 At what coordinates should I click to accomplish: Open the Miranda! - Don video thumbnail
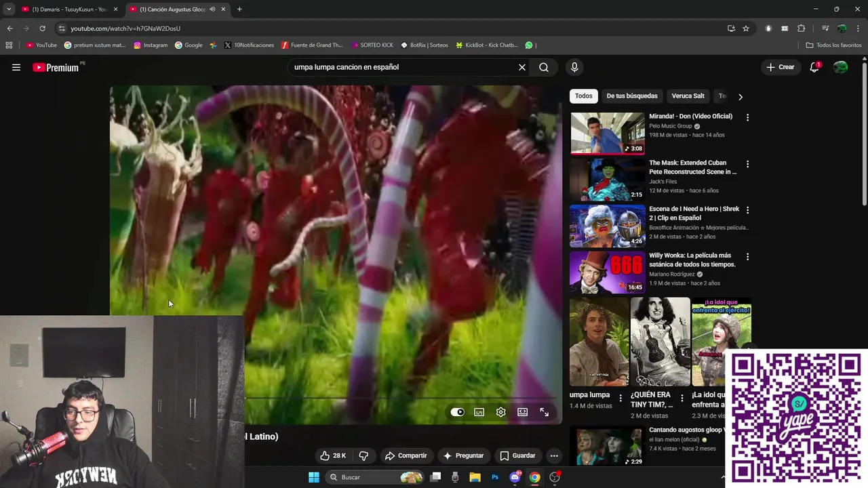pyautogui.click(x=608, y=134)
